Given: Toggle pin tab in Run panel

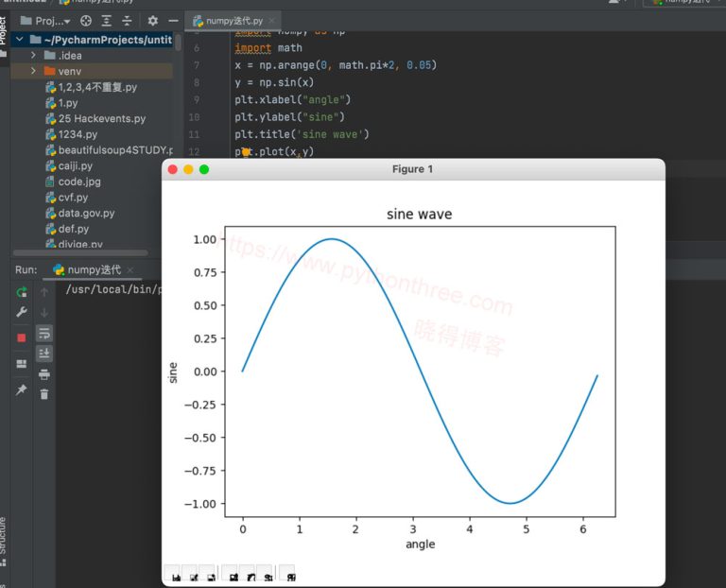Looking at the screenshot, I should pyautogui.click(x=22, y=389).
